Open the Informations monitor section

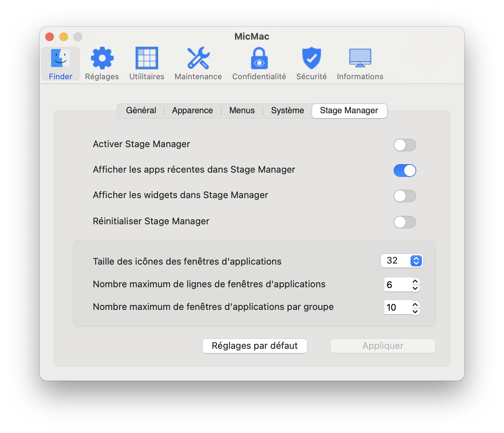tap(360, 64)
